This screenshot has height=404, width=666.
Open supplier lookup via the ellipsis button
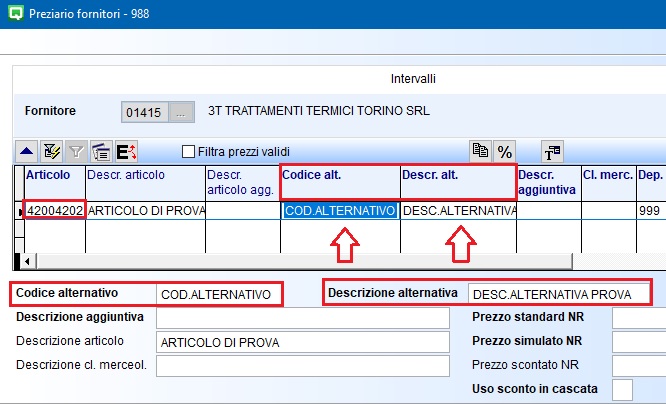pyautogui.click(x=181, y=110)
